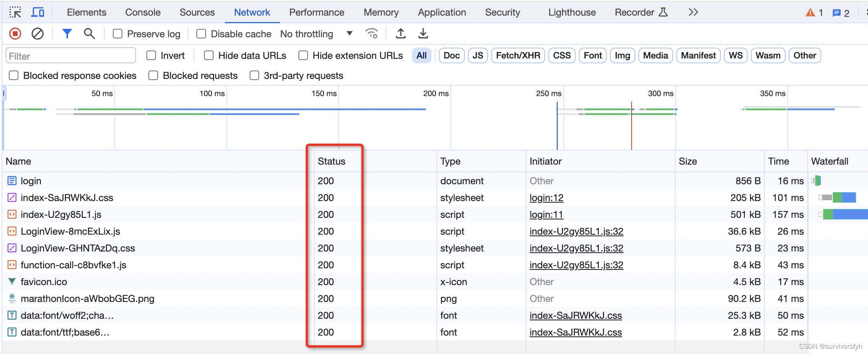
Task: Import HAR file upload icon
Action: 401,34
